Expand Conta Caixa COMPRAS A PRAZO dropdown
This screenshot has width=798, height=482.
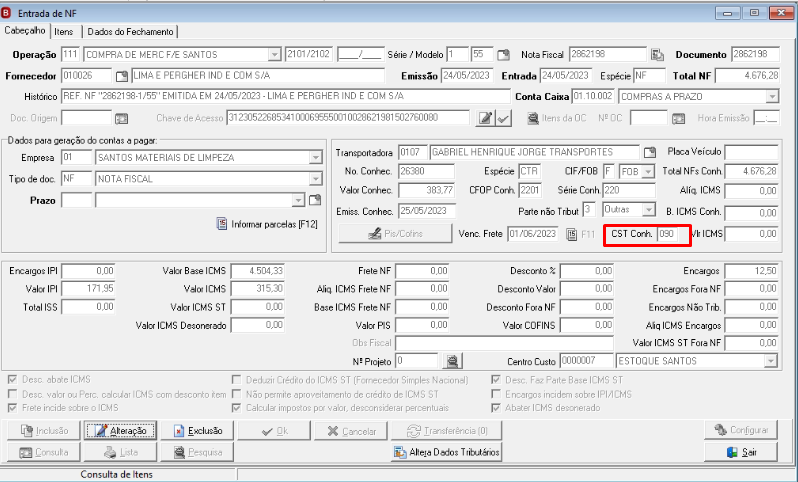(772, 96)
